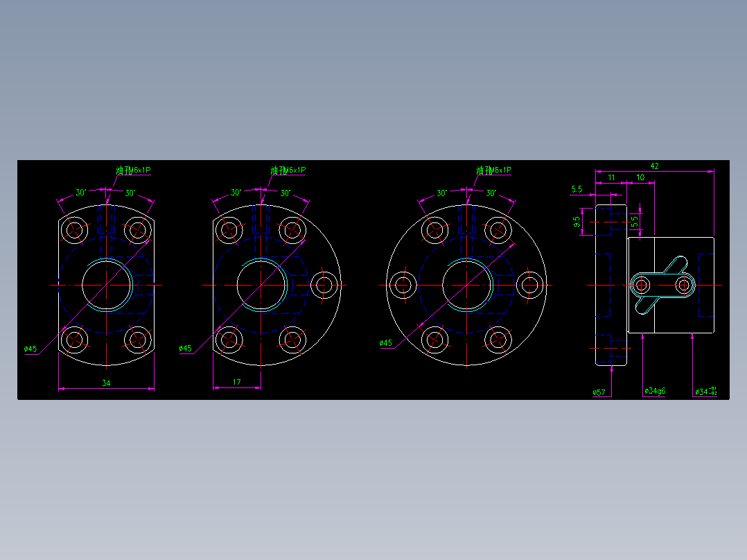Image resolution: width=747 pixels, height=560 pixels.
Task: Select the 34 width dimension text
Action: pos(107,383)
